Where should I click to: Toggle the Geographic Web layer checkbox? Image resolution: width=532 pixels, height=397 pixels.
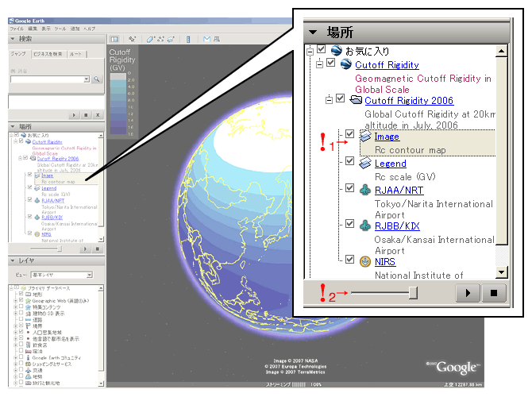pyautogui.click(x=21, y=300)
